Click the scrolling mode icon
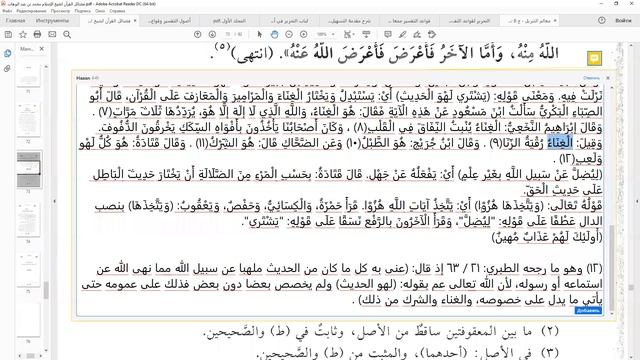This screenshot has width=640, height=360. tap(366, 35)
